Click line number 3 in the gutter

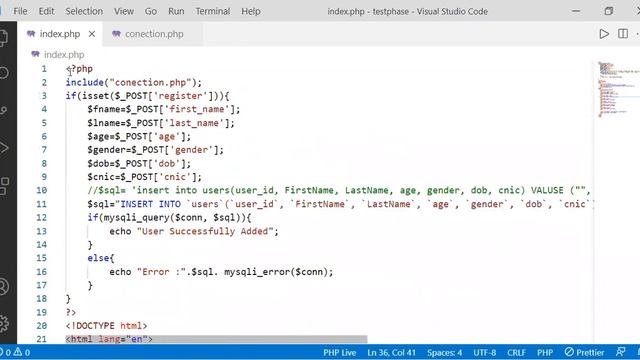click(44, 96)
